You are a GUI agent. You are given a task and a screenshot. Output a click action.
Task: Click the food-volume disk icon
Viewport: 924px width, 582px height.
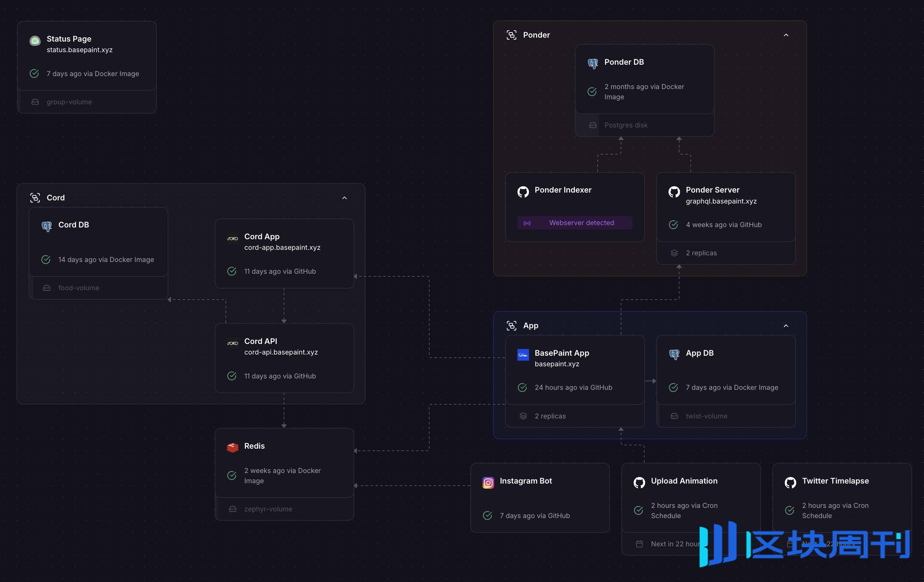tap(47, 288)
